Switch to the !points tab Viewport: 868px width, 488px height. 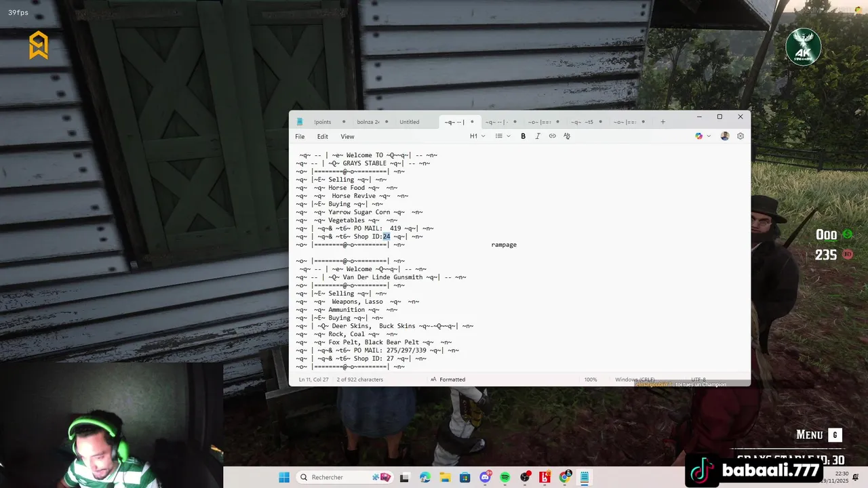323,122
